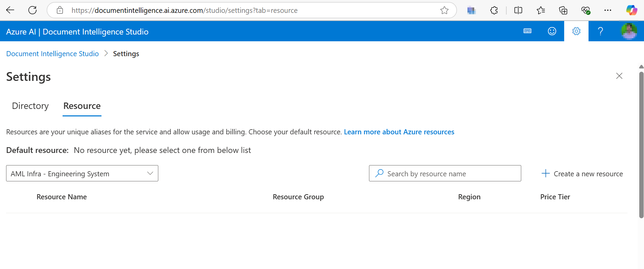Image resolution: width=644 pixels, height=269 pixels.
Task: Click the Price Tier column header
Action: (555, 197)
